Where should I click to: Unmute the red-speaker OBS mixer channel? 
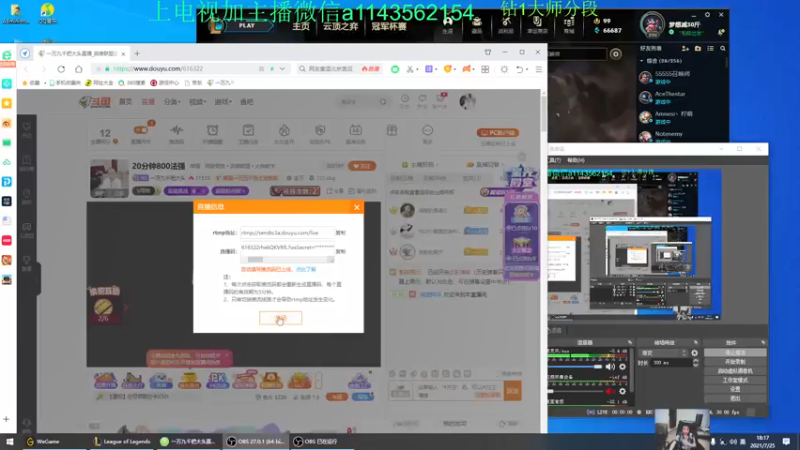[x=610, y=391]
